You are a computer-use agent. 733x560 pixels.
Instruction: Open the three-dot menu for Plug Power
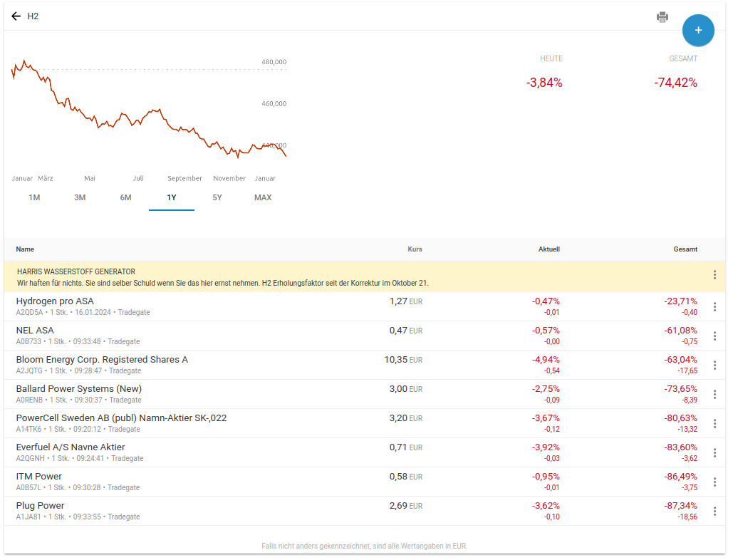coord(714,512)
